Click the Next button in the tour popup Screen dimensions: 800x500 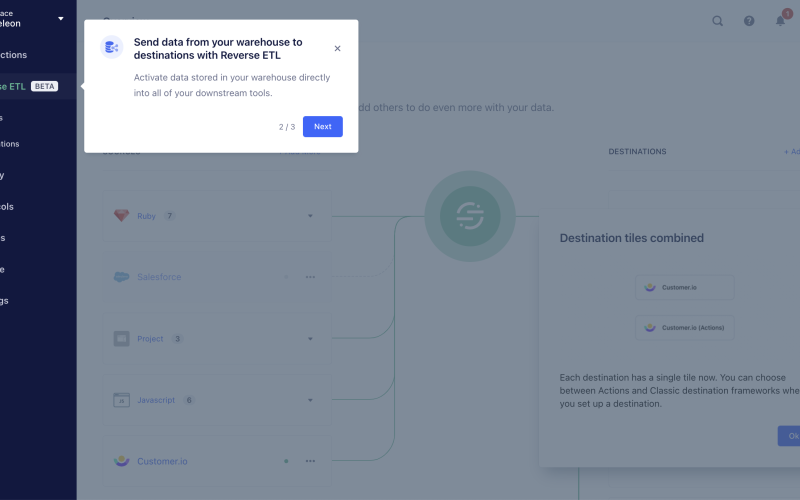tap(322, 127)
